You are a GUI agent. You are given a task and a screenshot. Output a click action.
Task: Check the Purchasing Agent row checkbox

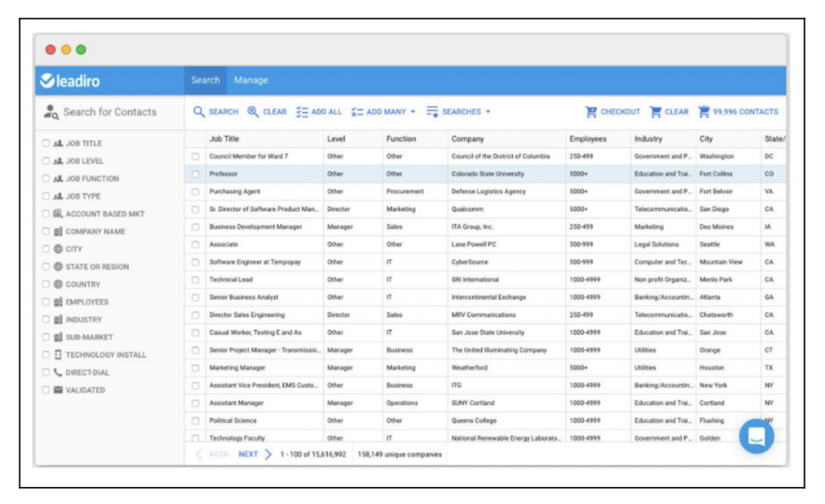click(x=195, y=192)
